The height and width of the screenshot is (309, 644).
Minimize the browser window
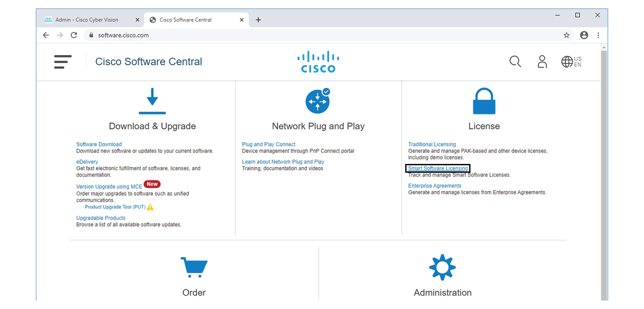click(x=557, y=15)
